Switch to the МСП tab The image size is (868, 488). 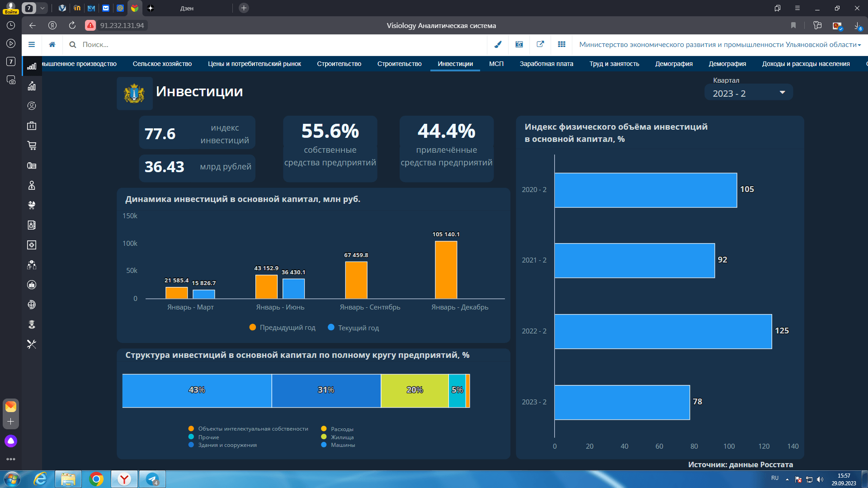tap(496, 64)
